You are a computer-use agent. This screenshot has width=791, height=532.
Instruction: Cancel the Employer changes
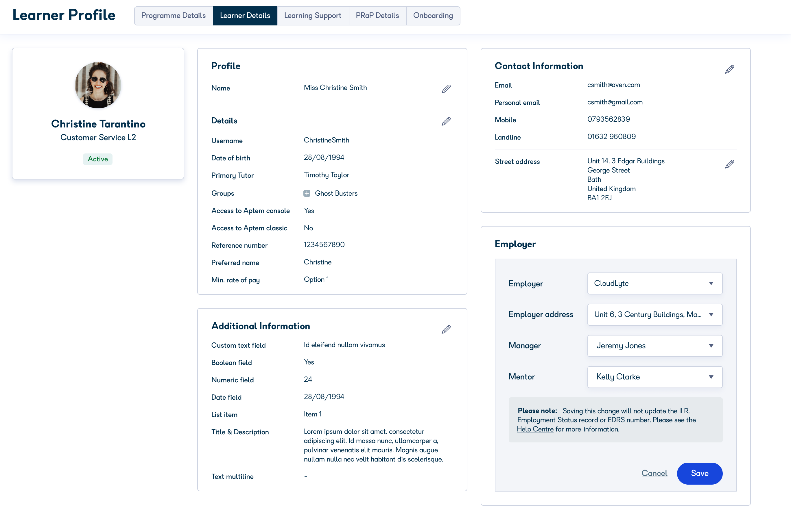tap(654, 473)
